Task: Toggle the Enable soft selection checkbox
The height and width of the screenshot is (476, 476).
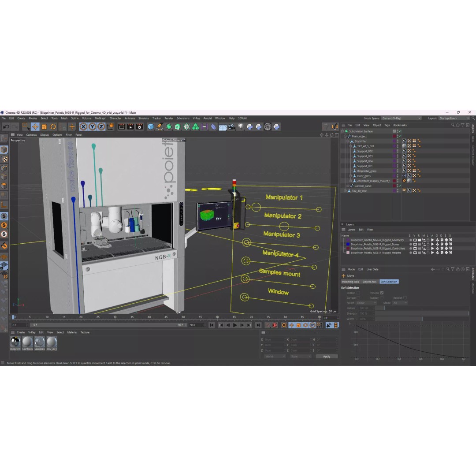Action: [x=358, y=293]
